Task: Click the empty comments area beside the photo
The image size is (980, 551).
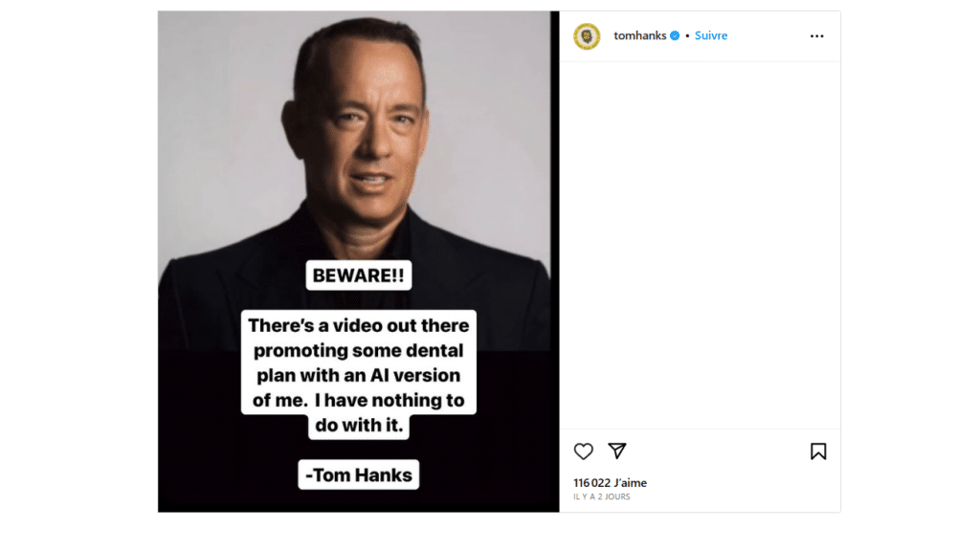Action: pyautogui.click(x=700, y=245)
